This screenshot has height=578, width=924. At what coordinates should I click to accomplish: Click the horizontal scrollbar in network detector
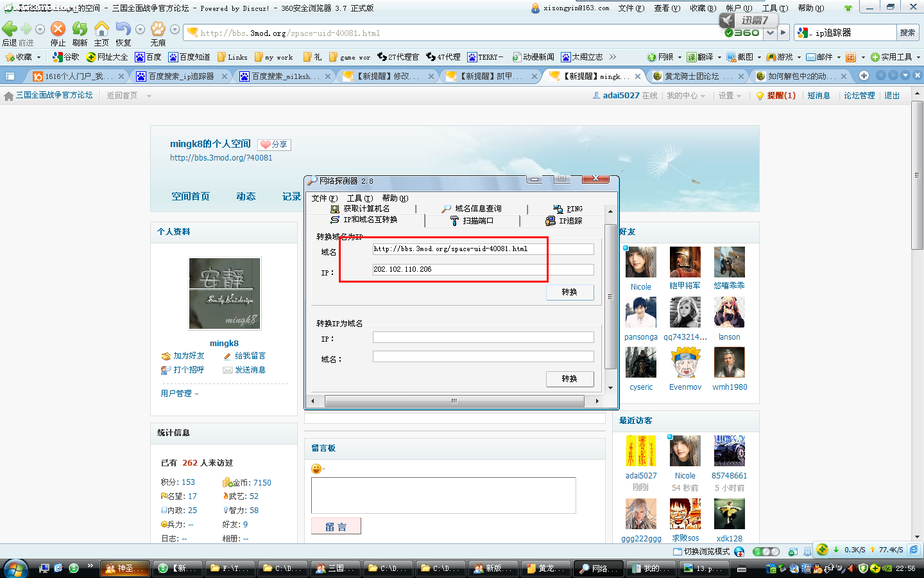[x=454, y=401]
